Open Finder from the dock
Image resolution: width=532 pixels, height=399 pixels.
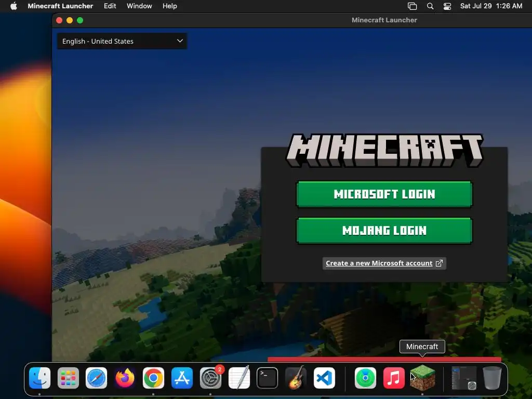coord(39,378)
